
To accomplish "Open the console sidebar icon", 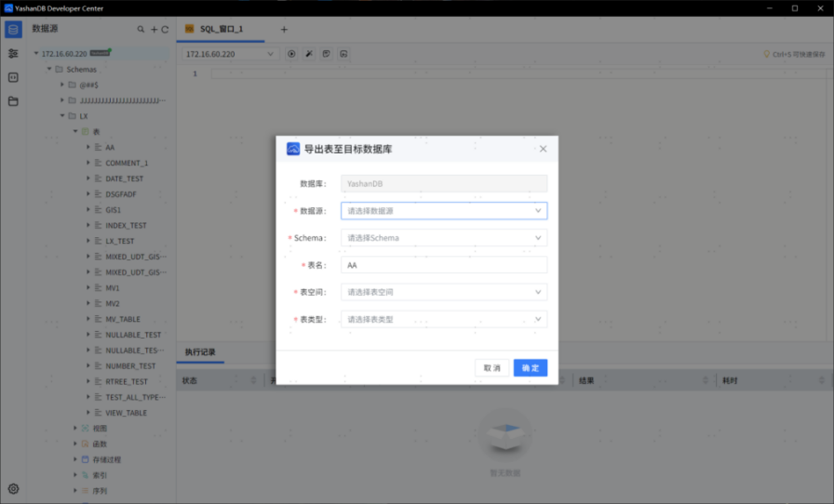I will click(x=13, y=77).
